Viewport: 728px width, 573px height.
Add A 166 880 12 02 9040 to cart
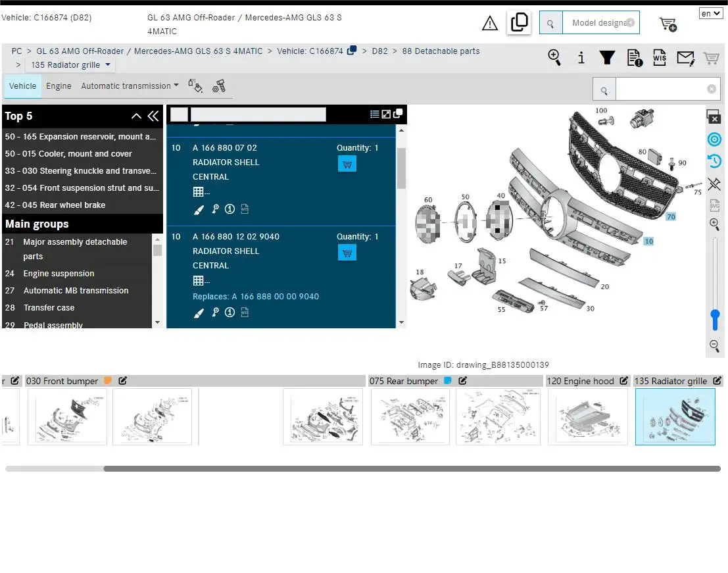tap(347, 253)
